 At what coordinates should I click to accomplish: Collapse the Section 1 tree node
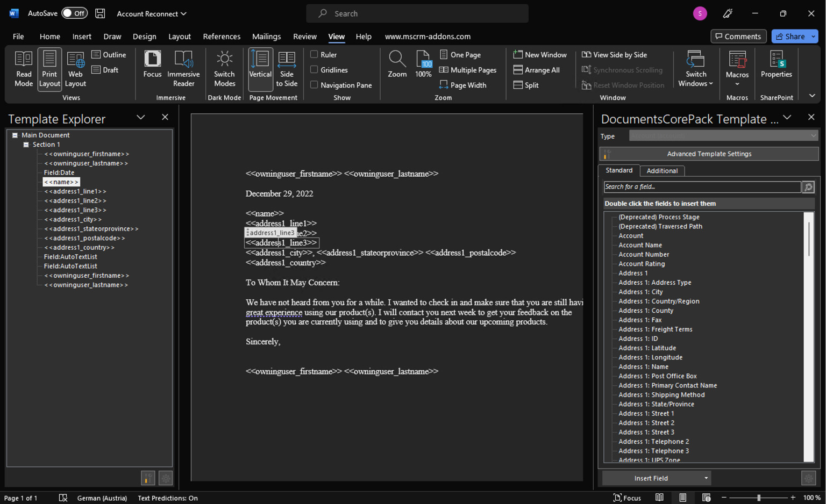26,144
